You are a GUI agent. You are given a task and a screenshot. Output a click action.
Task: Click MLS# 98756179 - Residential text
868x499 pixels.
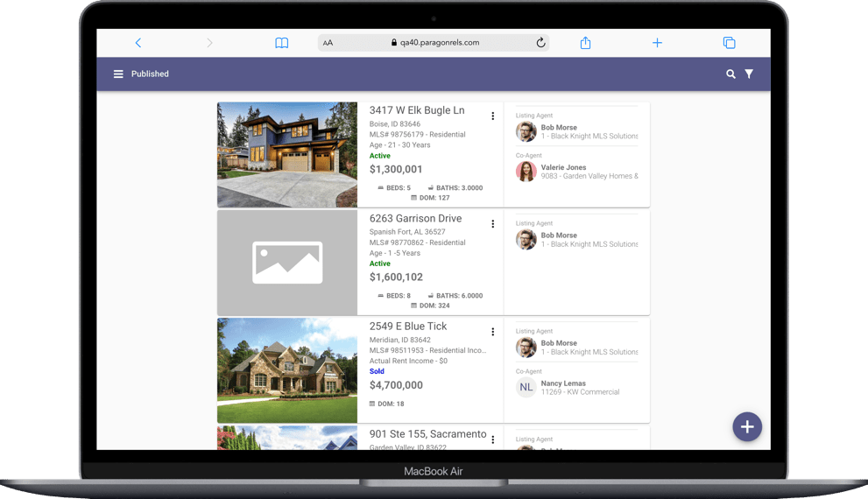418,135
